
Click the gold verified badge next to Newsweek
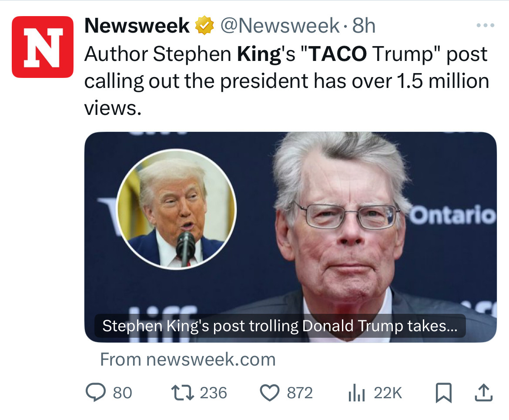tap(204, 25)
